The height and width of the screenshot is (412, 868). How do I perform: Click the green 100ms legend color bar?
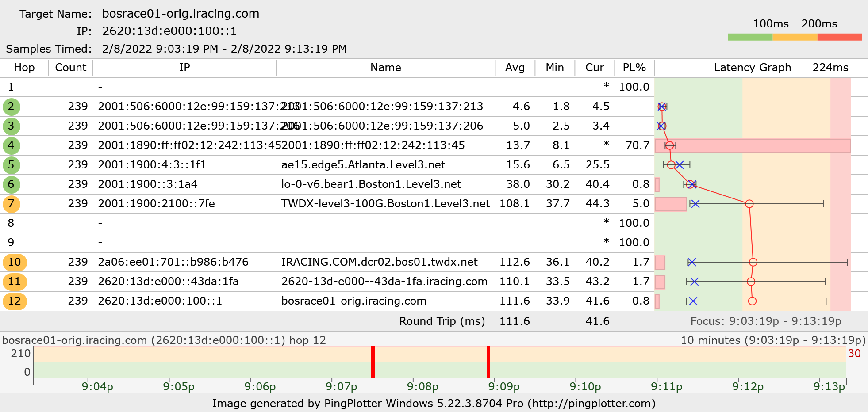point(750,37)
